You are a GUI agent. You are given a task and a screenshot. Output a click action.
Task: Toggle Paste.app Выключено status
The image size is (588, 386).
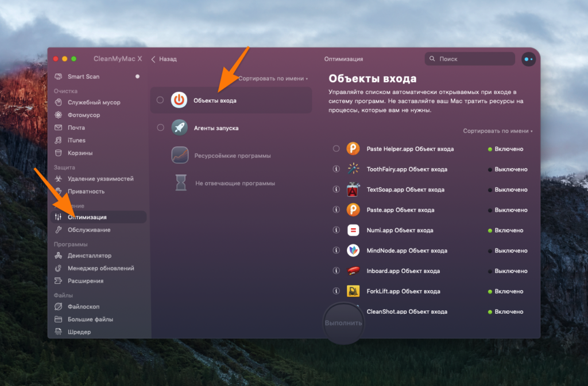pos(508,210)
